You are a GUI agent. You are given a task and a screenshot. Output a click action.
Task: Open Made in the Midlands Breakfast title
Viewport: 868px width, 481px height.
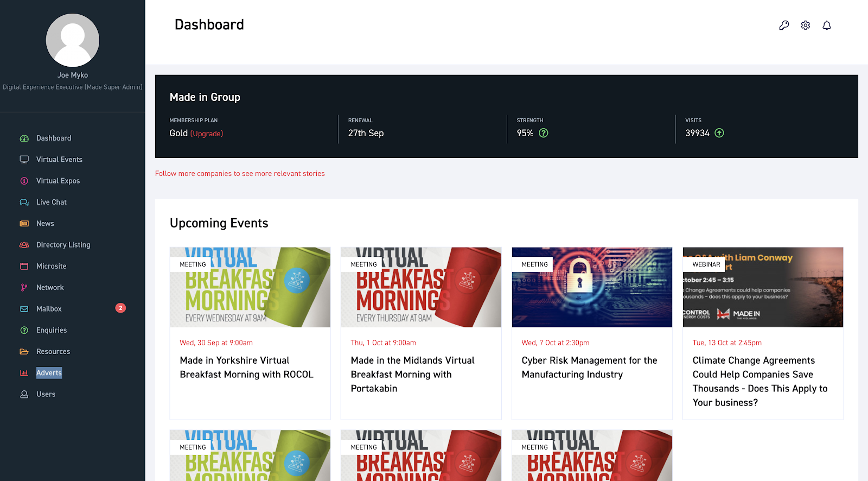[412, 375]
